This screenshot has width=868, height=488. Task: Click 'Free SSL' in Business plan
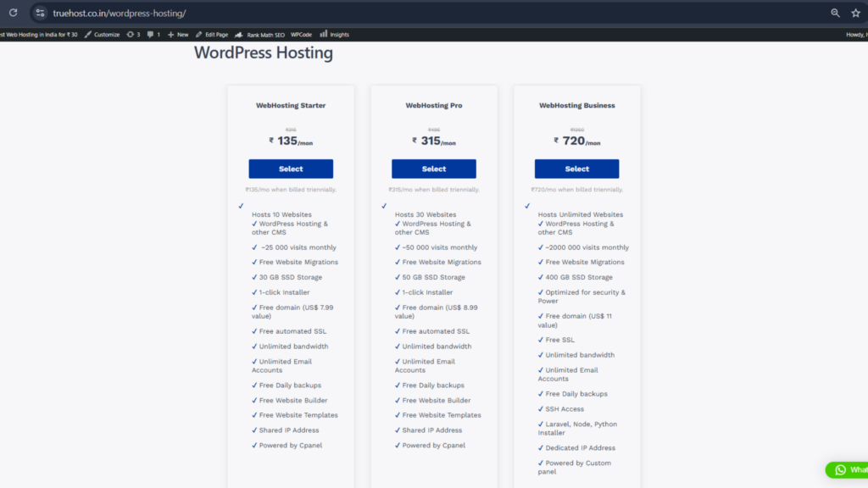pos(559,340)
